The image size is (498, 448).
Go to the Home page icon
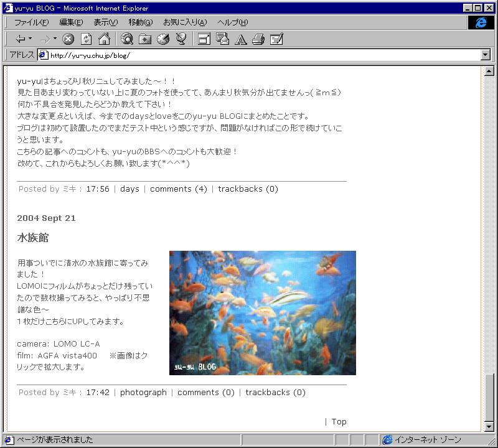coord(104,39)
